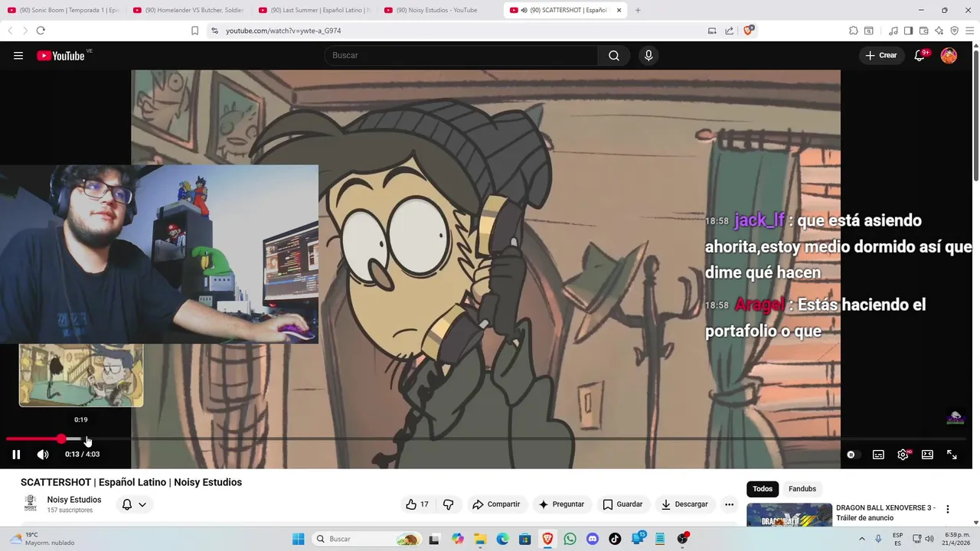Pause the video

click(x=16, y=455)
